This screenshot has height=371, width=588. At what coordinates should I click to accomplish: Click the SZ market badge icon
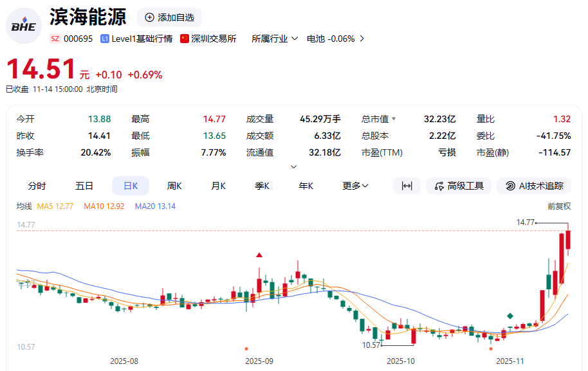(x=55, y=39)
